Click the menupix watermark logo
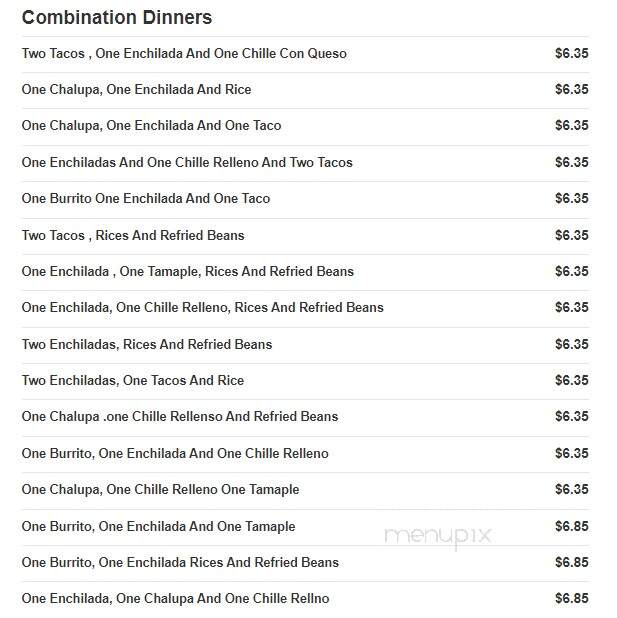 click(x=438, y=537)
